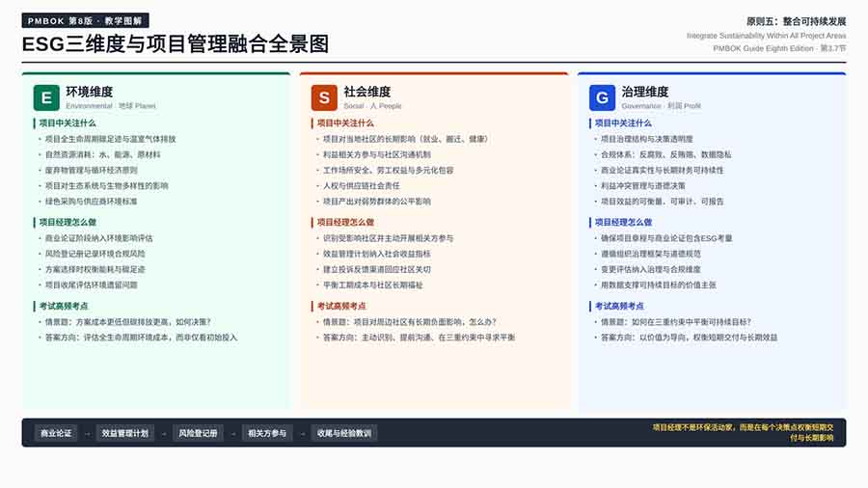Click the heading 原则五：整合可持续发展
Screen dimensions: 868x488
[796, 21]
